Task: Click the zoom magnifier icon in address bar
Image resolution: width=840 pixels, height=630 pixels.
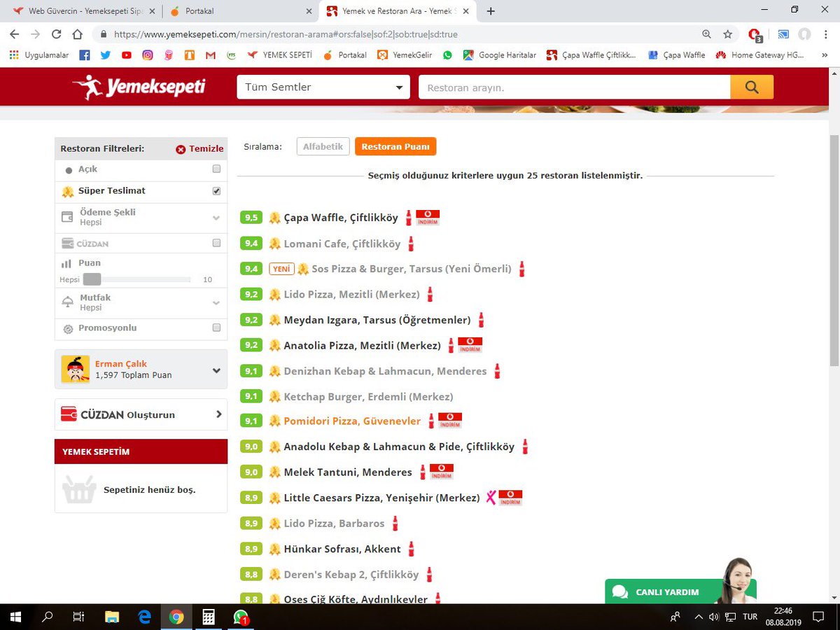Action: pyautogui.click(x=707, y=34)
